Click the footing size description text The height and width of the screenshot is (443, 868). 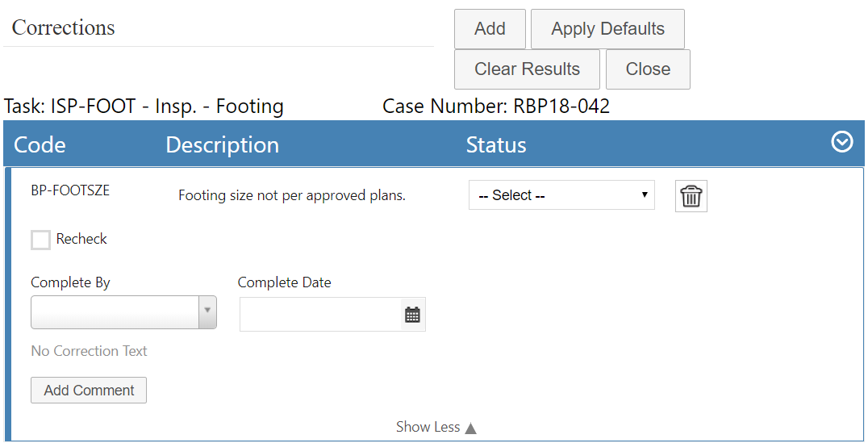(291, 195)
